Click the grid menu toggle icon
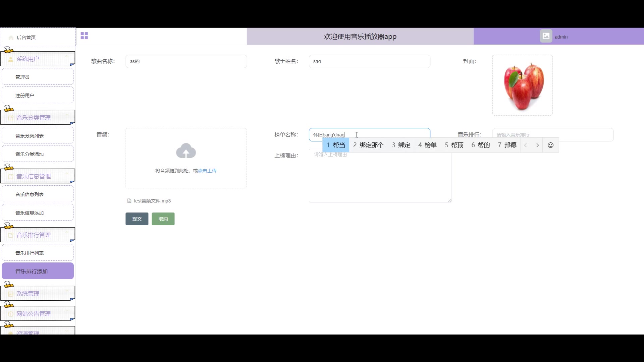Viewport: 644px width, 362px height. pyautogui.click(x=84, y=36)
